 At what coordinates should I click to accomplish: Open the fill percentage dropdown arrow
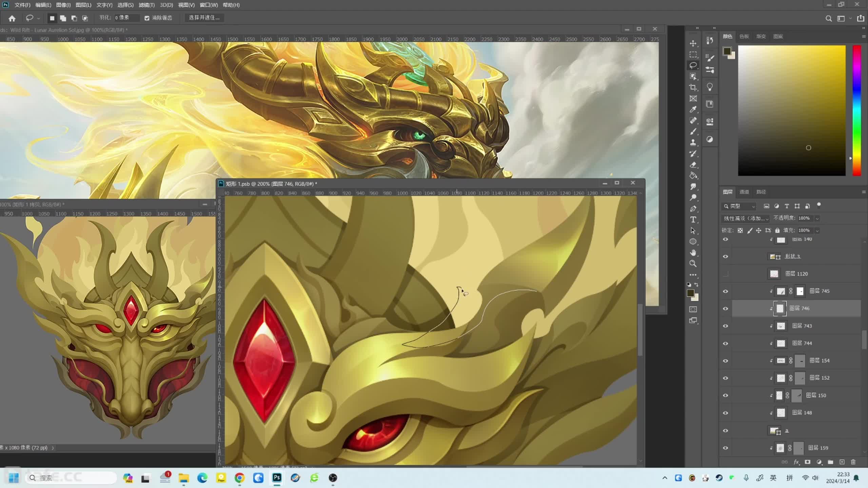(x=817, y=230)
